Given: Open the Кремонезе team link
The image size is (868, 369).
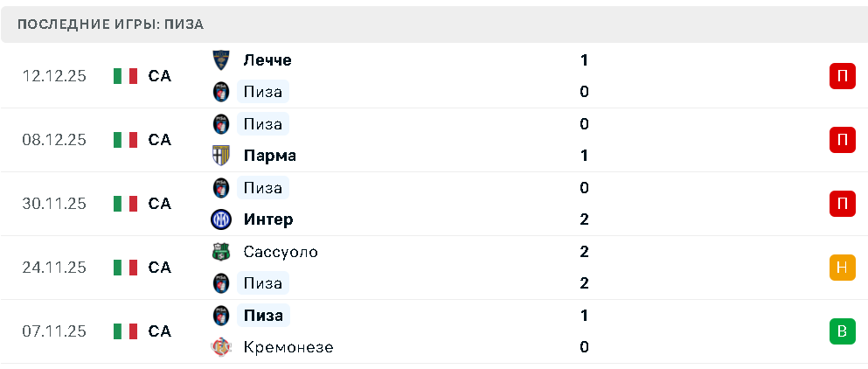Looking at the screenshot, I should (x=288, y=347).
